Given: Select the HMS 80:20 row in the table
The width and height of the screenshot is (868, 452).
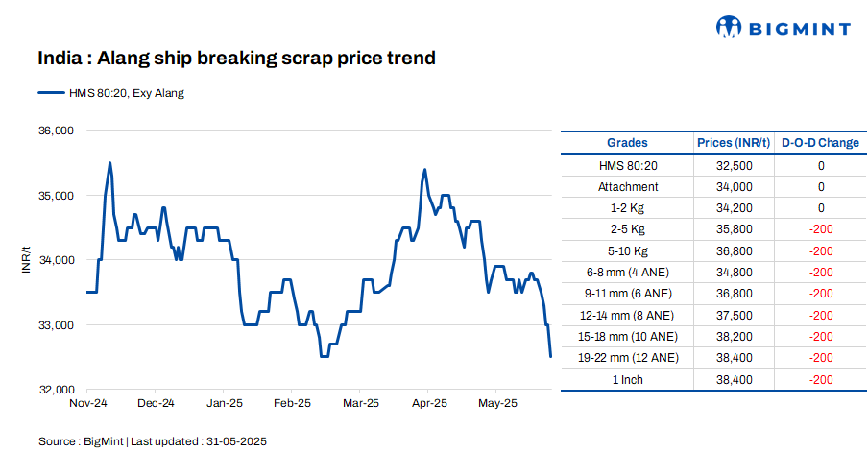Looking at the screenshot, I should 628,166.
